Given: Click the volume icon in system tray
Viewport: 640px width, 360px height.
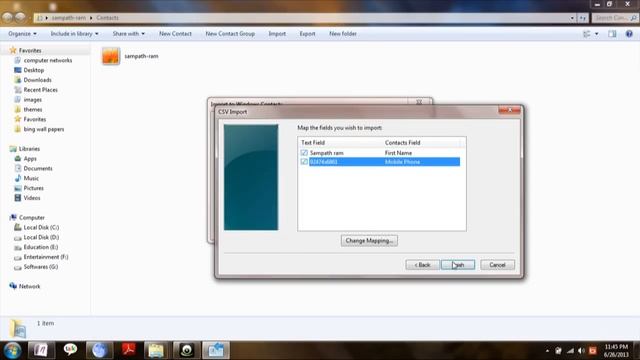Looking at the screenshot, I should tap(581, 351).
